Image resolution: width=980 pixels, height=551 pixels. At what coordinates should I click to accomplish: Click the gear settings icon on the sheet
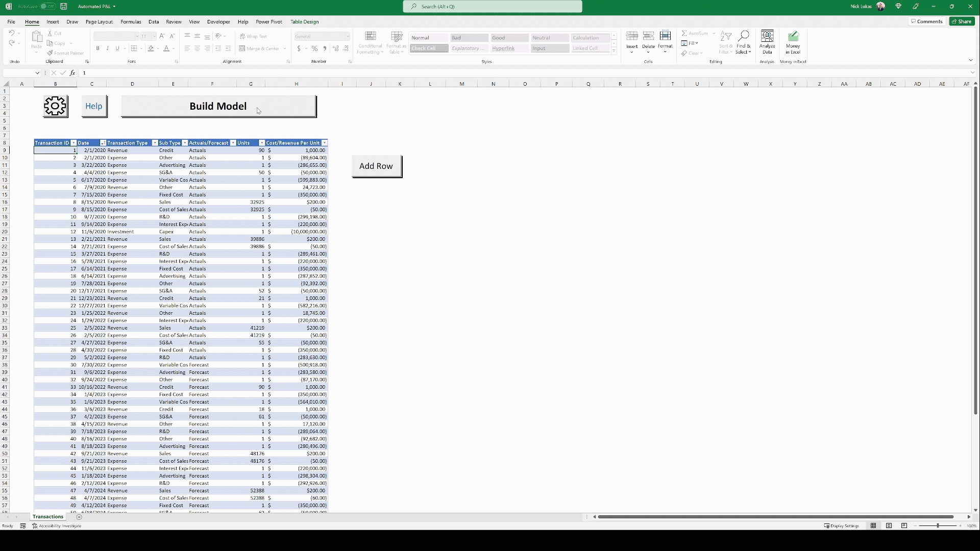(x=55, y=106)
